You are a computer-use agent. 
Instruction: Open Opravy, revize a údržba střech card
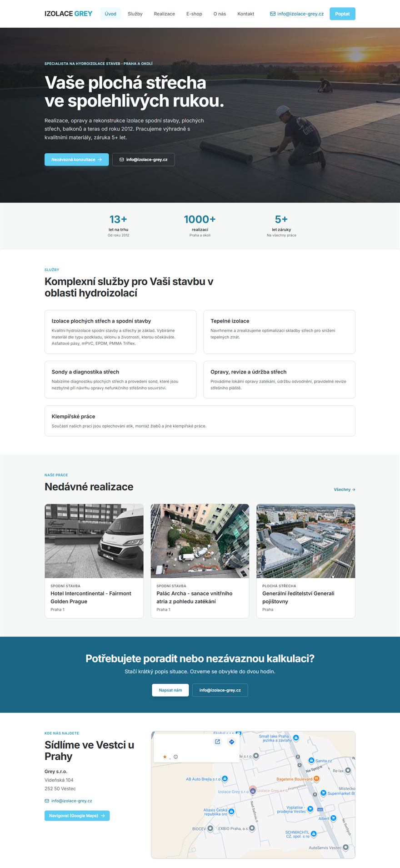(x=279, y=379)
